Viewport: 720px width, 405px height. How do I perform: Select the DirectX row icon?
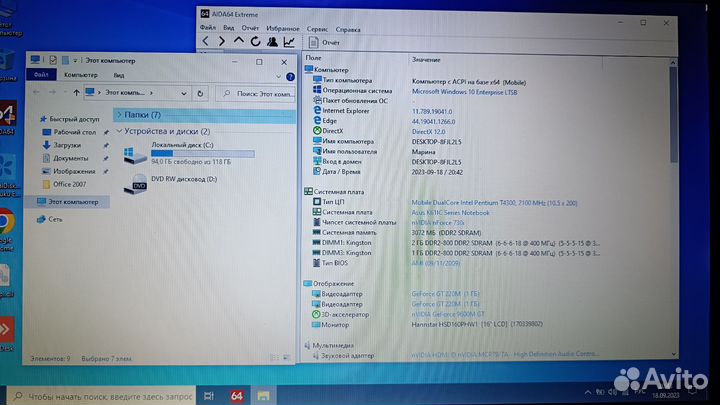click(317, 130)
